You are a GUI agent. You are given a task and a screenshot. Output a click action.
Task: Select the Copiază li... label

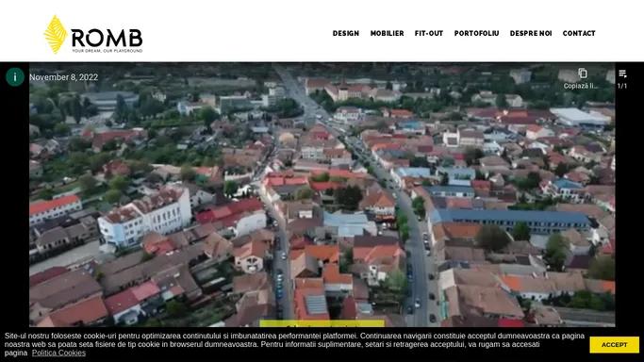pos(580,86)
